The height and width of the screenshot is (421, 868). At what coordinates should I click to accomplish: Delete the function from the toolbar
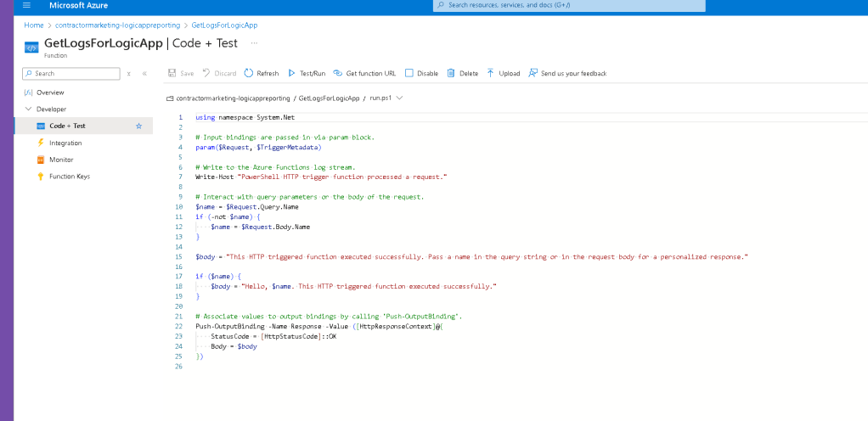[463, 73]
